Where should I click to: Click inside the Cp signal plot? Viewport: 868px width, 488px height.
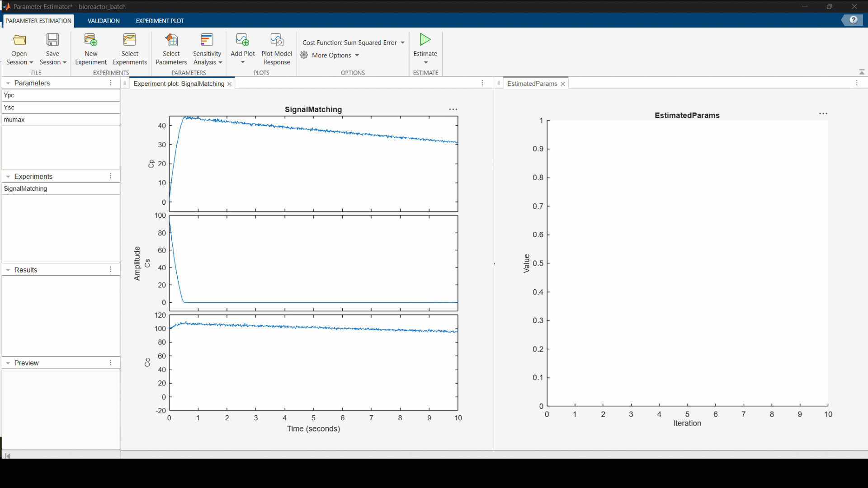313,164
